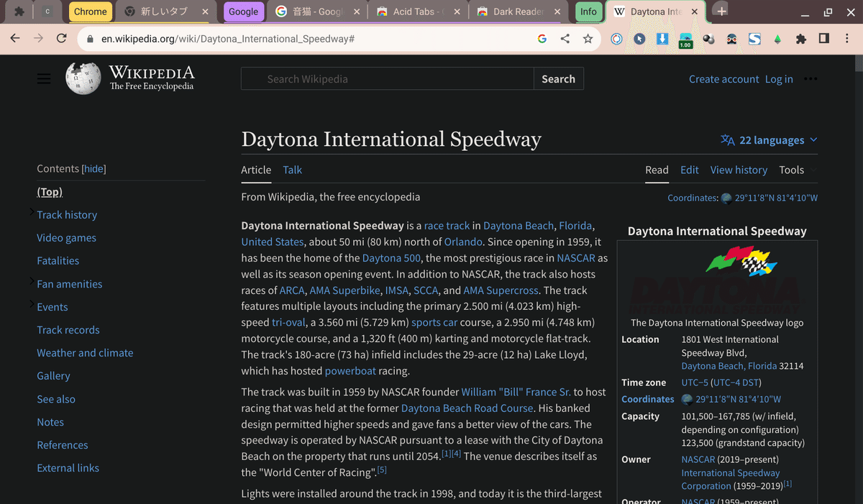Open the extension showing the 1.00 badge
863x504 pixels.
[x=685, y=40]
